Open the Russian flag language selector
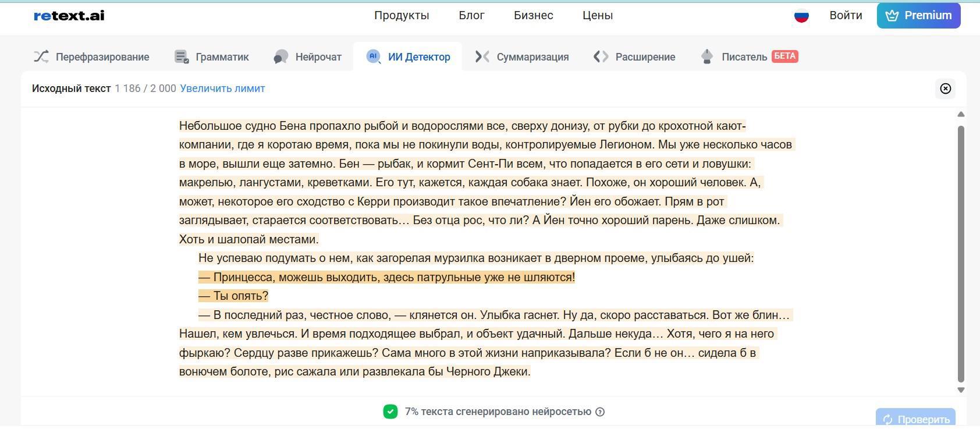Screen dimensions: 980x443 tap(801, 16)
